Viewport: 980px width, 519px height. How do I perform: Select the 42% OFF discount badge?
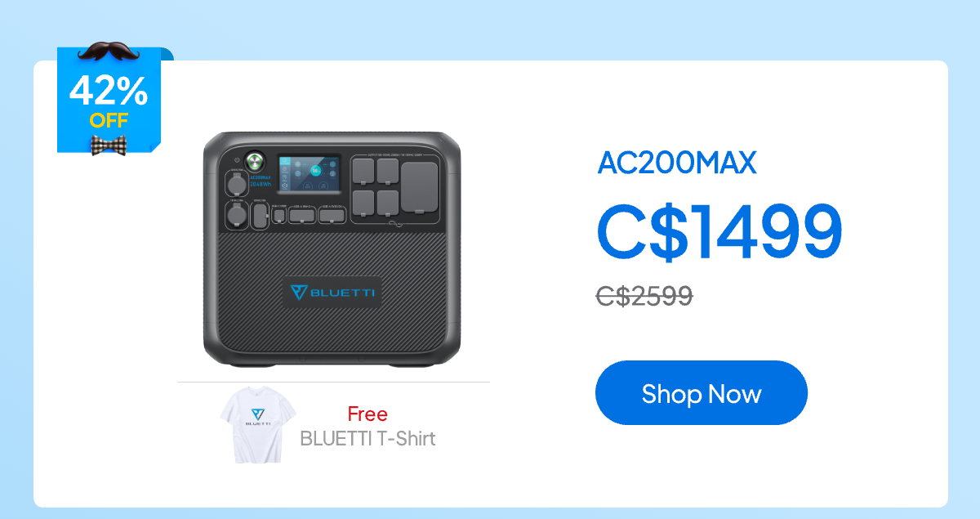click(109, 101)
